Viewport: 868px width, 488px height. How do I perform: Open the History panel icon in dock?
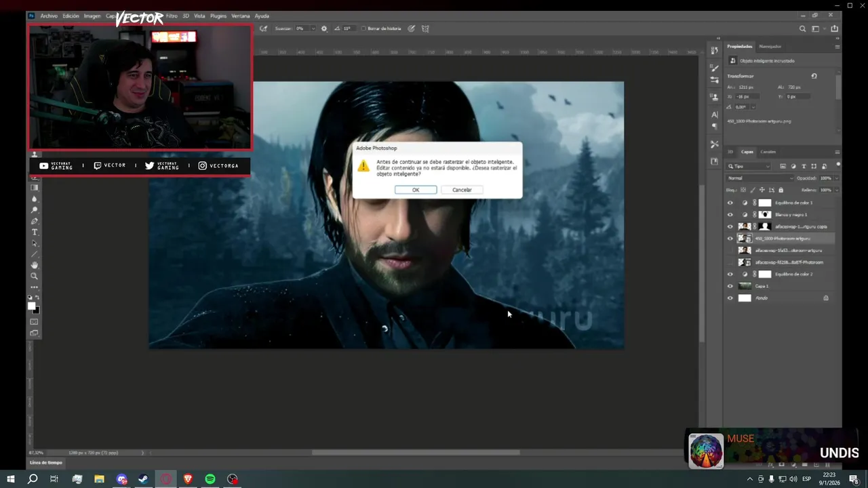click(714, 51)
